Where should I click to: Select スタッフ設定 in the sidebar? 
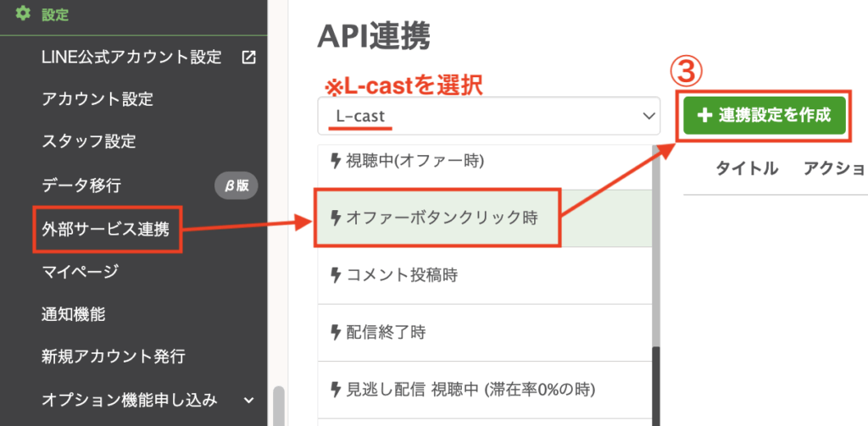(x=88, y=141)
